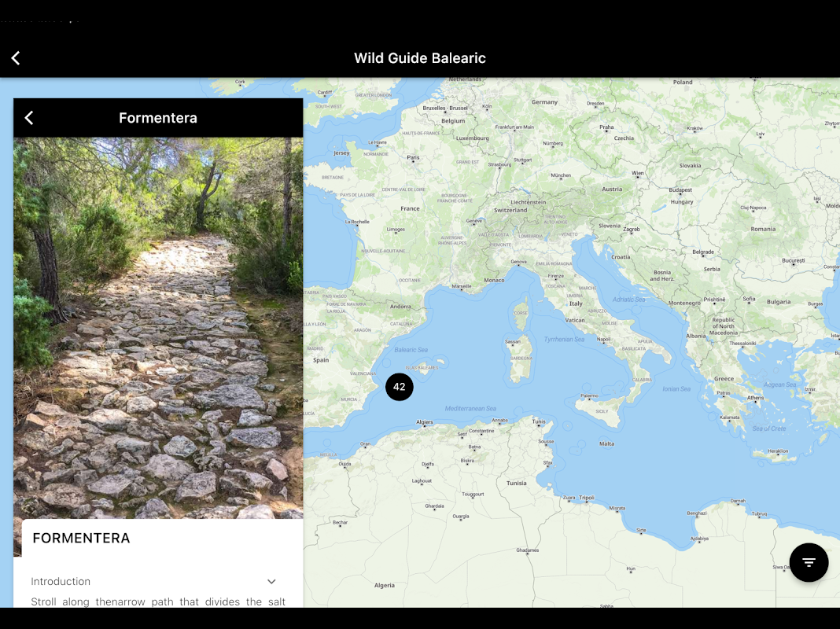The width and height of the screenshot is (840, 629).
Task: Expand the Introduction section chevron
Action: (x=271, y=581)
